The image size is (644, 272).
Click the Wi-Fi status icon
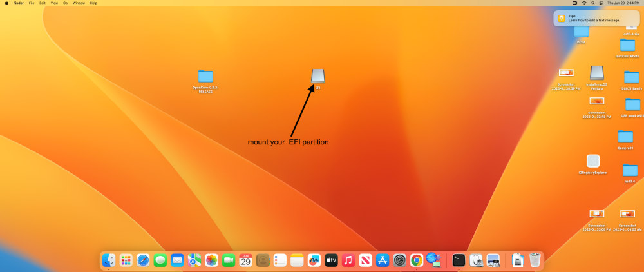pyautogui.click(x=584, y=3)
